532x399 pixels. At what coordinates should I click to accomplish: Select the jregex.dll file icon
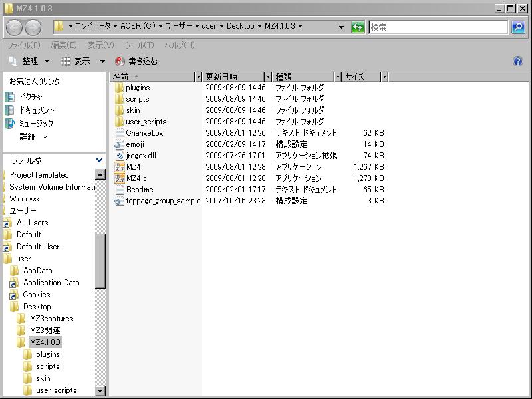(x=120, y=156)
